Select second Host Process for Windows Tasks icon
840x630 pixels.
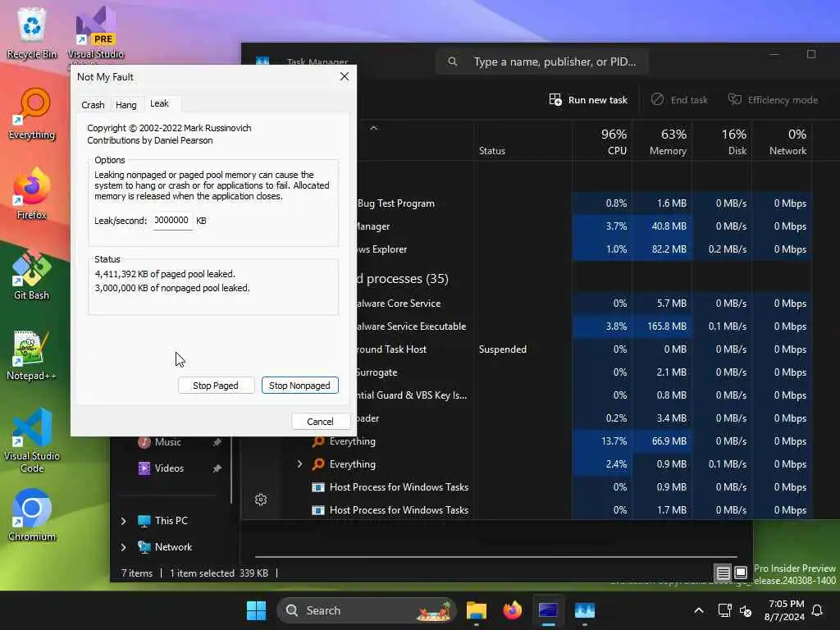point(318,510)
